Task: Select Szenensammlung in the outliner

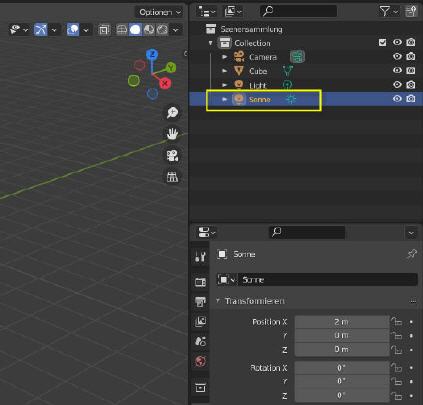Action: click(251, 29)
